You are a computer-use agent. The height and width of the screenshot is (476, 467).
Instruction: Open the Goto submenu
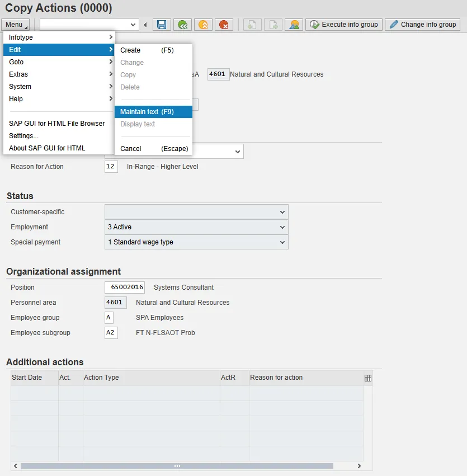pyautogui.click(x=59, y=62)
